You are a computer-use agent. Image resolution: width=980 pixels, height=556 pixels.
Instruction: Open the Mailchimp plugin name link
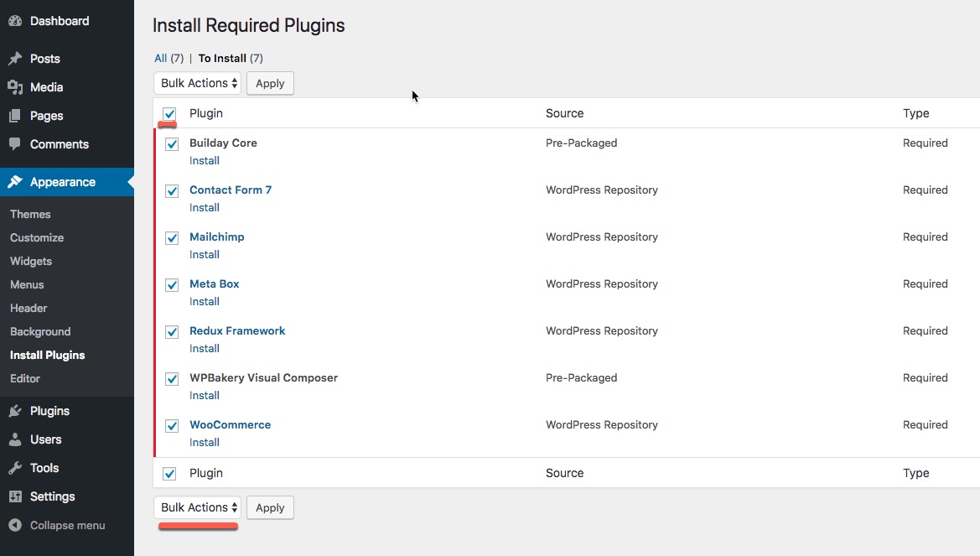point(217,237)
